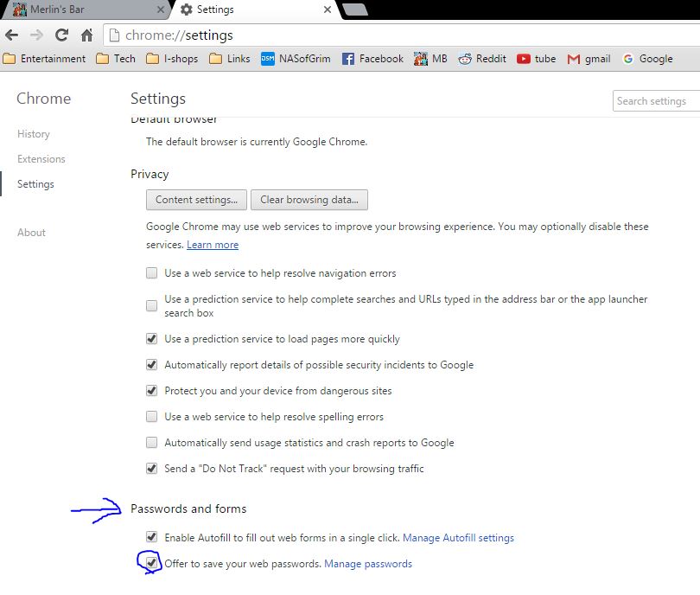Enable web service to resolve navigation errors
Viewport: 700px width, 595px height.
pyautogui.click(x=152, y=273)
